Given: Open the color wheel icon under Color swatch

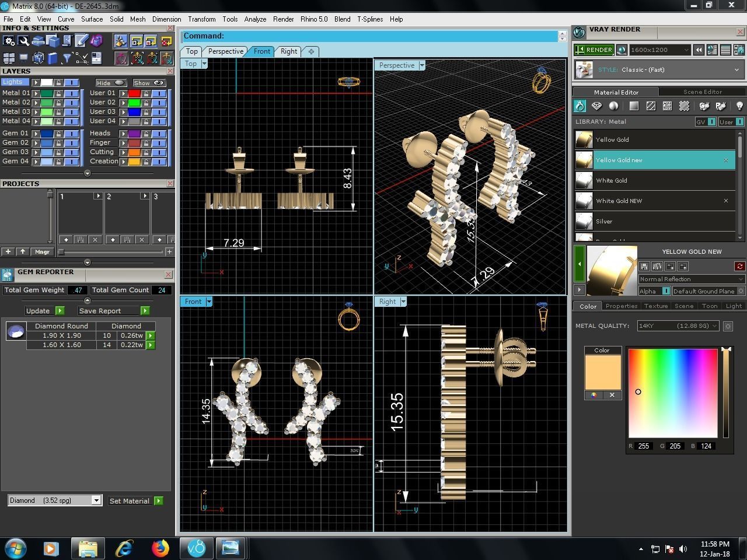Looking at the screenshot, I should coord(594,395).
